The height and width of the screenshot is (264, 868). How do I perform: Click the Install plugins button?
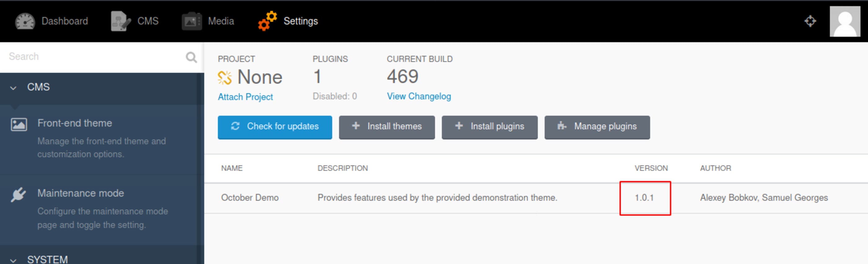coord(489,127)
